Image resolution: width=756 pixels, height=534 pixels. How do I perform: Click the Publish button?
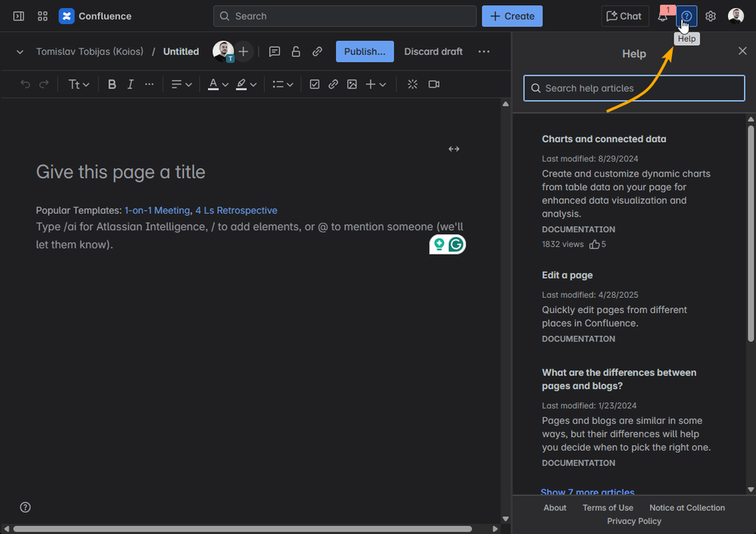coord(365,52)
